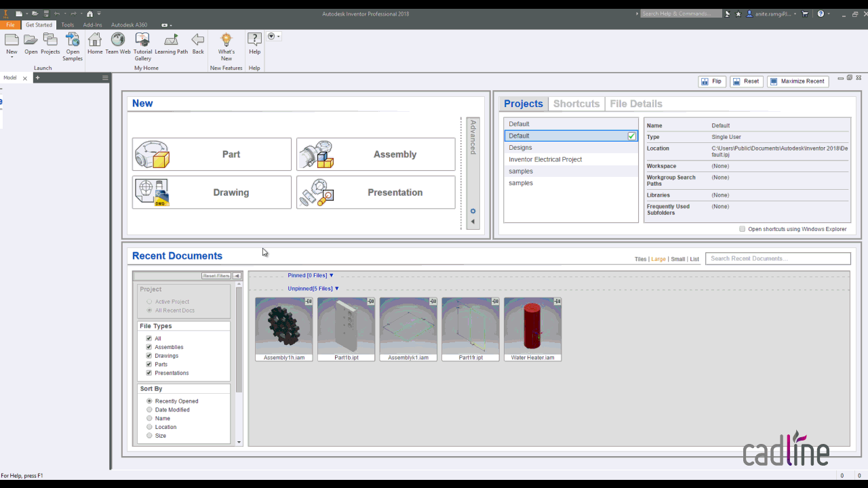Click the Flip layout button
Viewport: 868px width, 488px height.
coord(712,81)
